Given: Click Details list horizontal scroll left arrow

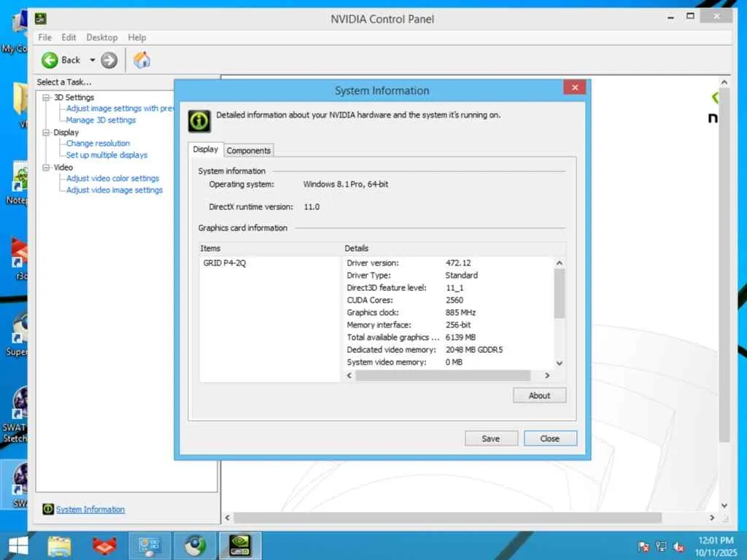Looking at the screenshot, I should tap(349, 376).
